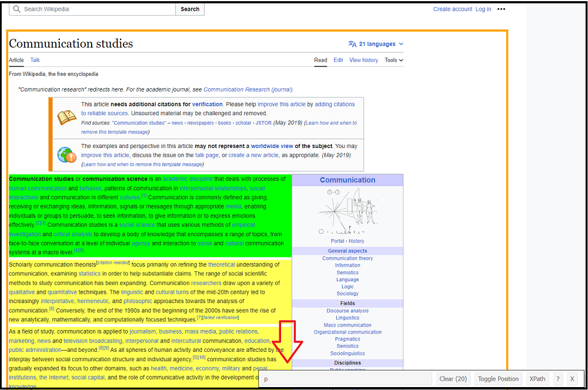This screenshot has width=588, height=390.
Task: Switch to the Talk tab
Action: coord(35,60)
